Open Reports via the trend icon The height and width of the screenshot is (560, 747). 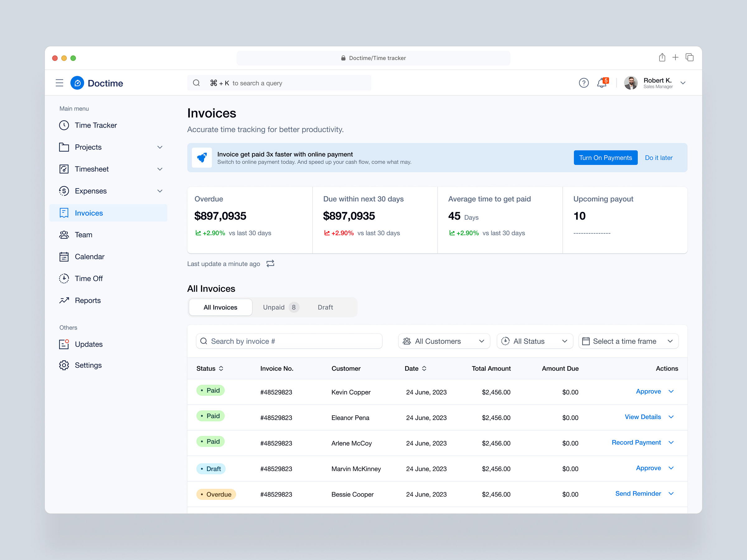click(x=64, y=300)
